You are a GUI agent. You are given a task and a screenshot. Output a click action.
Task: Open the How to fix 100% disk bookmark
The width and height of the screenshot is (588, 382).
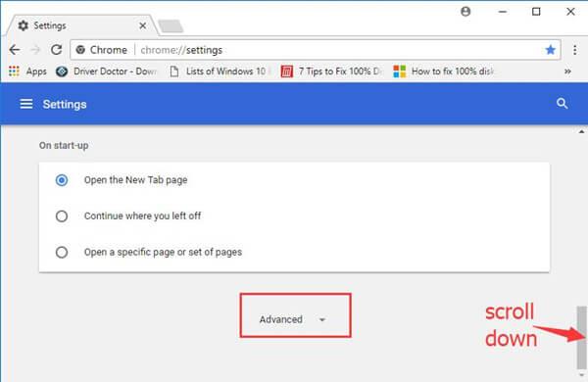click(x=444, y=72)
